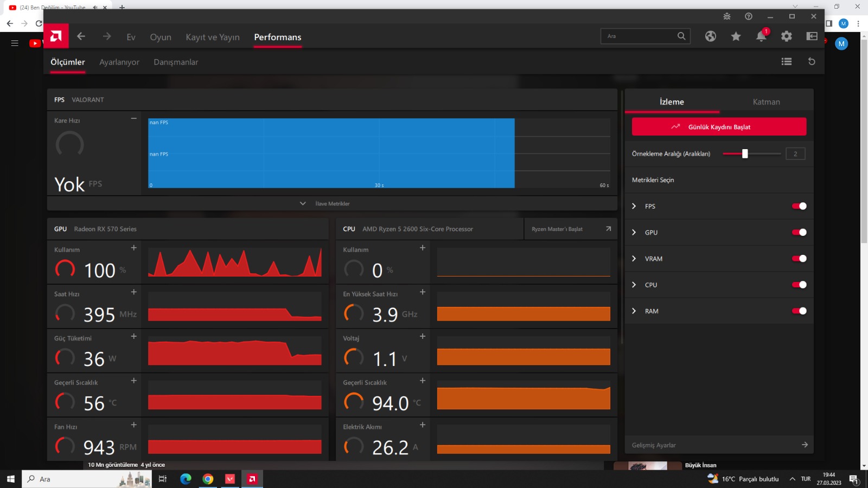Add GPU Geçerli Sıcaklık with plus icon

133,381
